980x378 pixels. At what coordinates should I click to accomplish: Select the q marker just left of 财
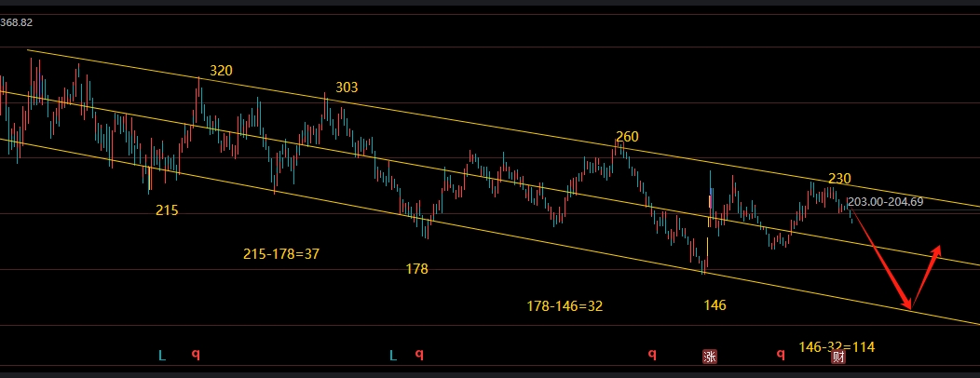(x=781, y=355)
